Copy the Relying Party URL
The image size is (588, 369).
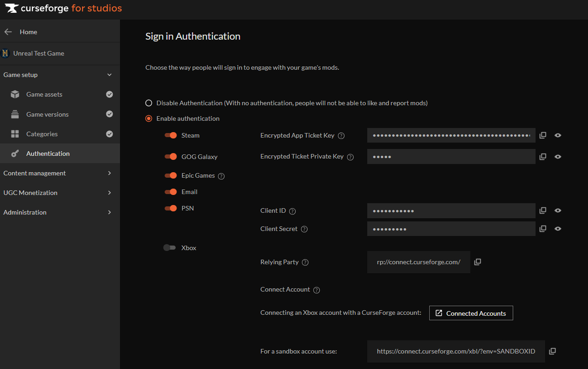(x=478, y=262)
